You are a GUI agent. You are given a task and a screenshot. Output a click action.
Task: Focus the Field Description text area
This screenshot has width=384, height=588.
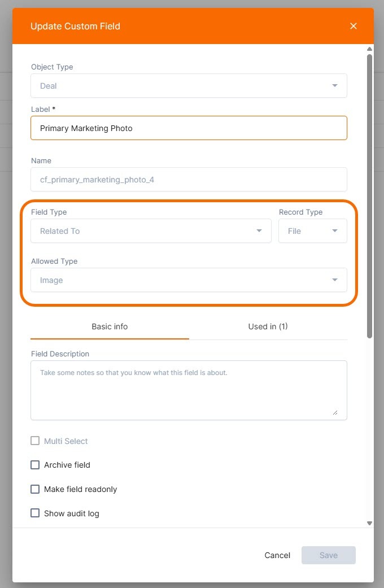tap(189, 390)
